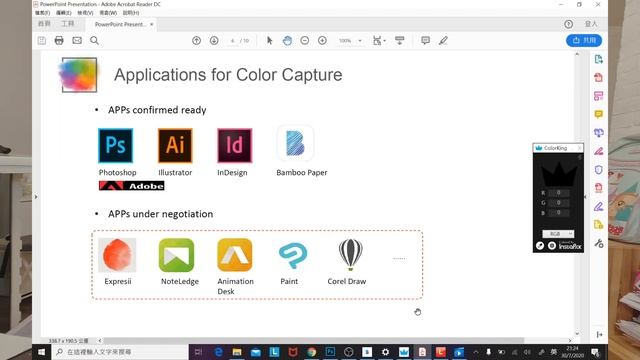Viewport: 640px width, 360px height.
Task: Open Export PDF tool in right sidebar
Action: coord(598,59)
